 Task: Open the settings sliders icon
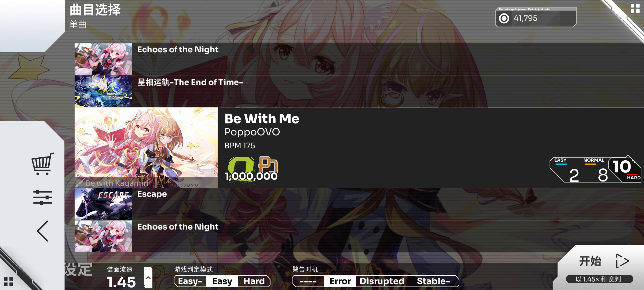click(x=43, y=197)
